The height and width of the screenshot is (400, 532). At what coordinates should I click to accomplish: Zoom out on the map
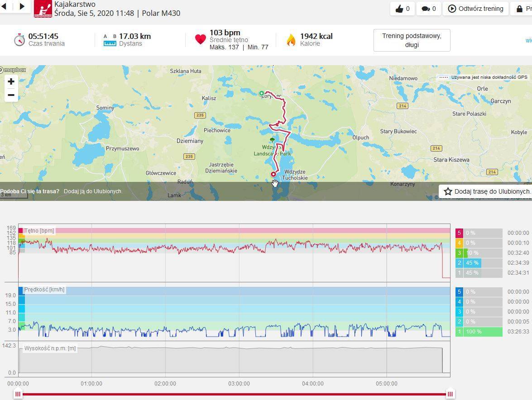(x=11, y=95)
